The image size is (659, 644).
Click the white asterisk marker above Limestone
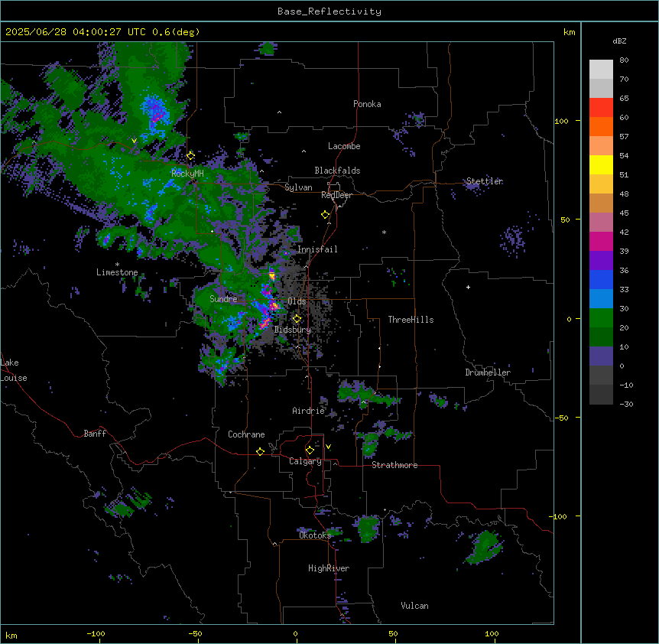[x=117, y=265]
